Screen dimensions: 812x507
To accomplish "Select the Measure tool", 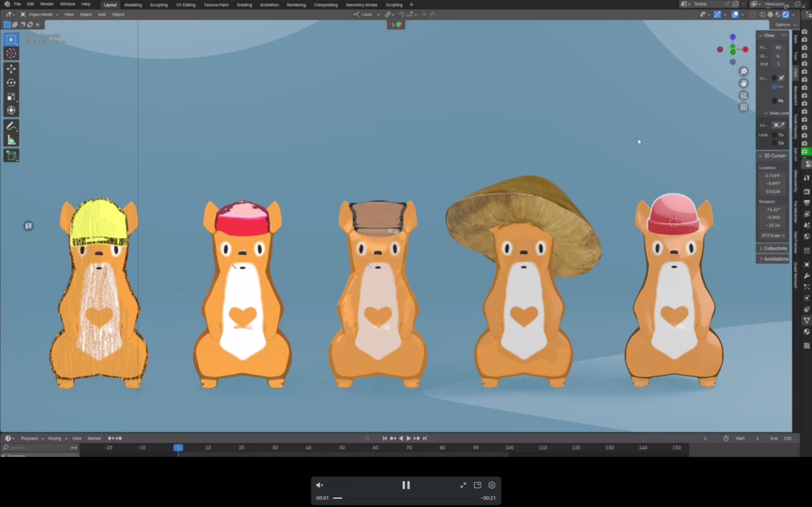I will pos(11,140).
